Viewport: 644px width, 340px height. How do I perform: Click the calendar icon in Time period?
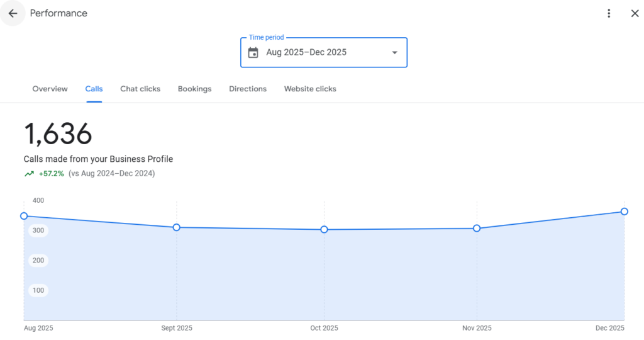tap(253, 53)
